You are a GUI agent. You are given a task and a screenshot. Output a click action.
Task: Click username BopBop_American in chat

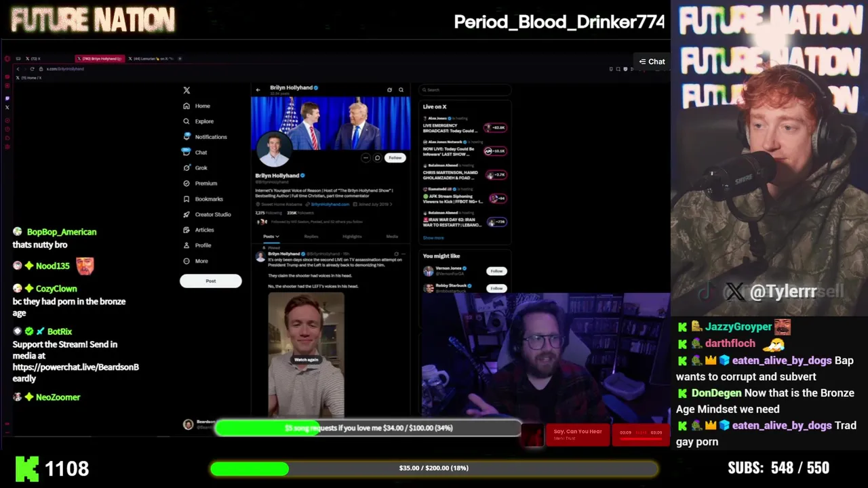pyautogui.click(x=62, y=232)
